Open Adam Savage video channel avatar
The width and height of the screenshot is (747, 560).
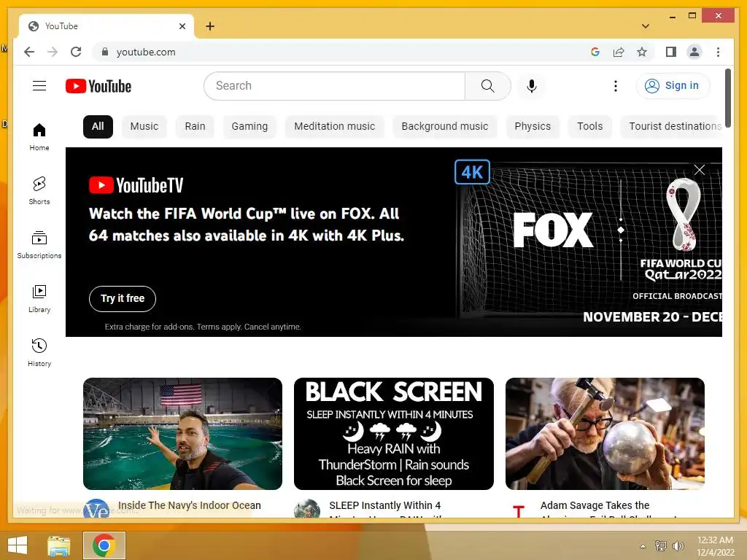click(x=519, y=509)
